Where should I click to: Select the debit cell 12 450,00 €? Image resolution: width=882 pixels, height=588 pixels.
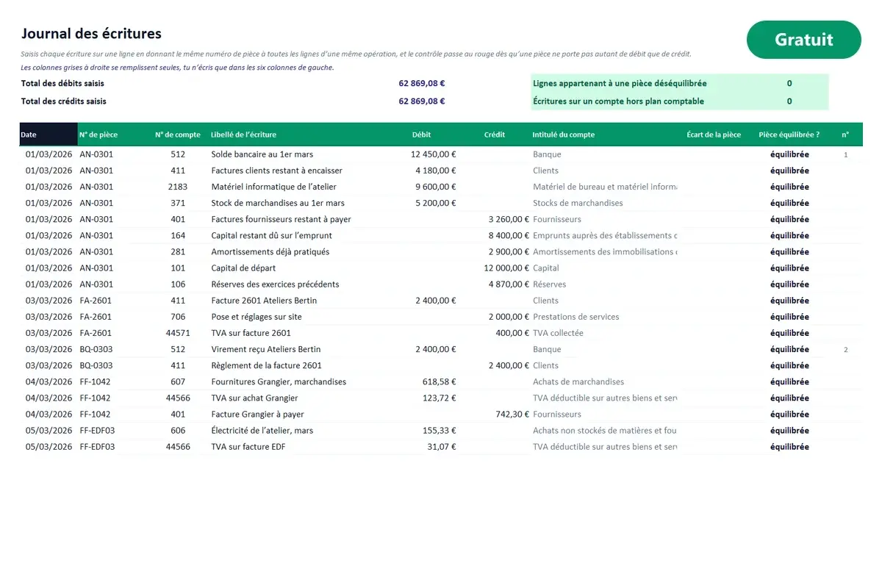pyautogui.click(x=434, y=154)
